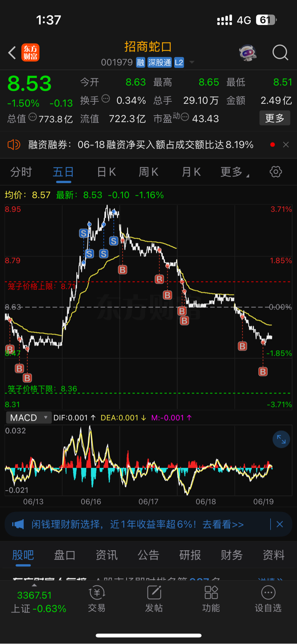Image resolution: width=297 pixels, height=644 pixels.
Task: Select the 股吧 tab
Action: coord(23,555)
